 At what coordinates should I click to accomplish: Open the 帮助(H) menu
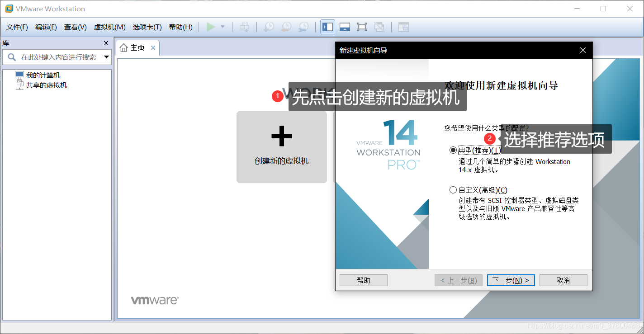(180, 27)
